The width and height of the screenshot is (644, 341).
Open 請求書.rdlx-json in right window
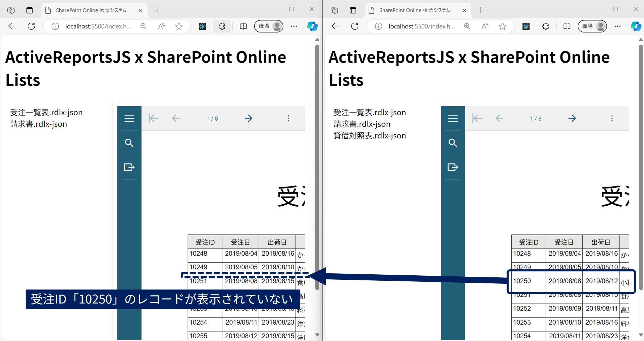[x=362, y=124]
